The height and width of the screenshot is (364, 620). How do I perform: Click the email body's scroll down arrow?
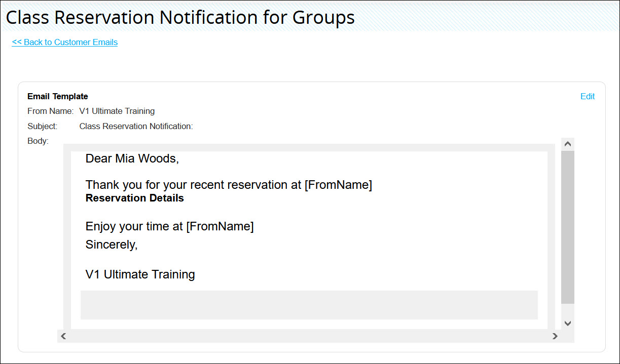click(x=568, y=323)
